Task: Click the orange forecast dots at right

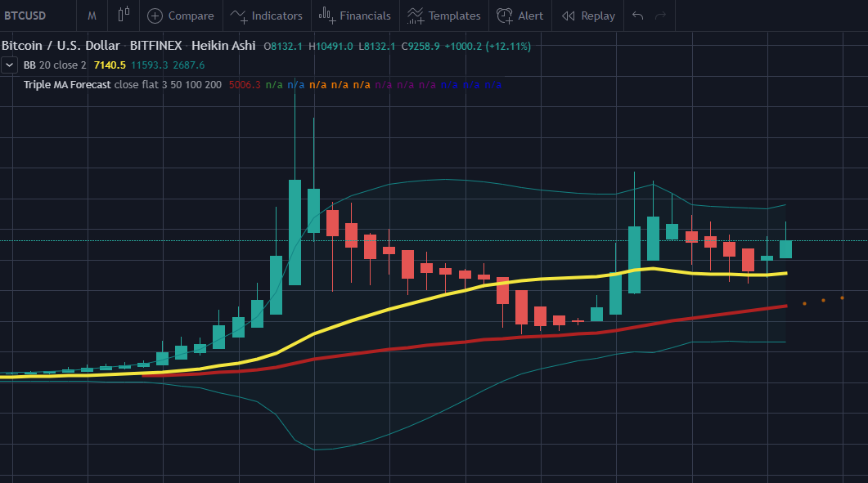Action: point(823,301)
